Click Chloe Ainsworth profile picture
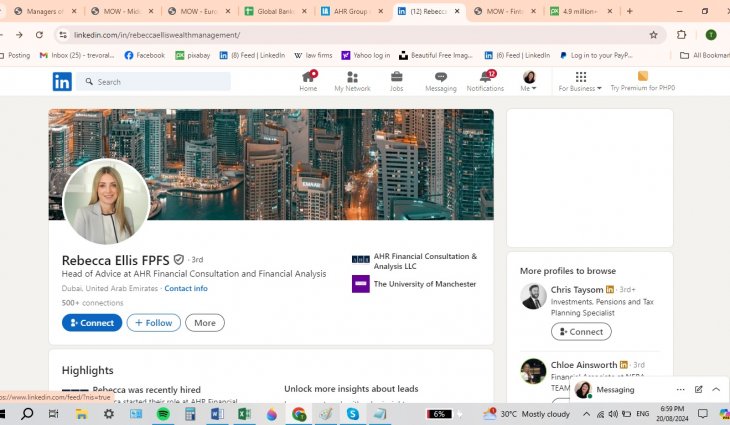 534,371
